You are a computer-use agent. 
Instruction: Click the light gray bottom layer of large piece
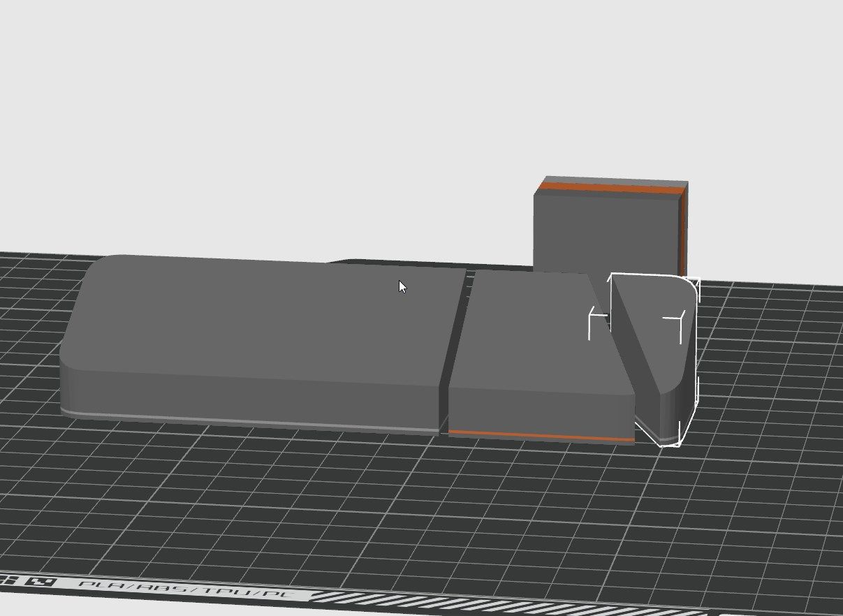tap(251, 421)
